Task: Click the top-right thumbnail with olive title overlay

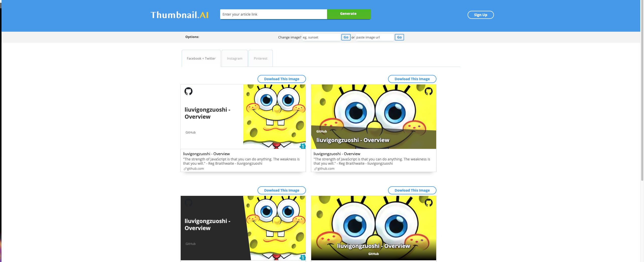Action: [x=373, y=117]
